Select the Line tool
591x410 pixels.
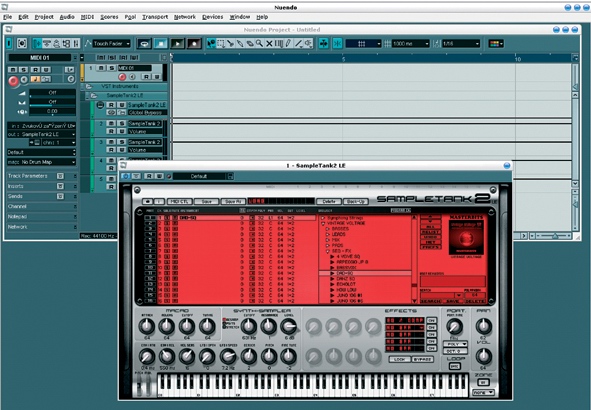(299, 44)
